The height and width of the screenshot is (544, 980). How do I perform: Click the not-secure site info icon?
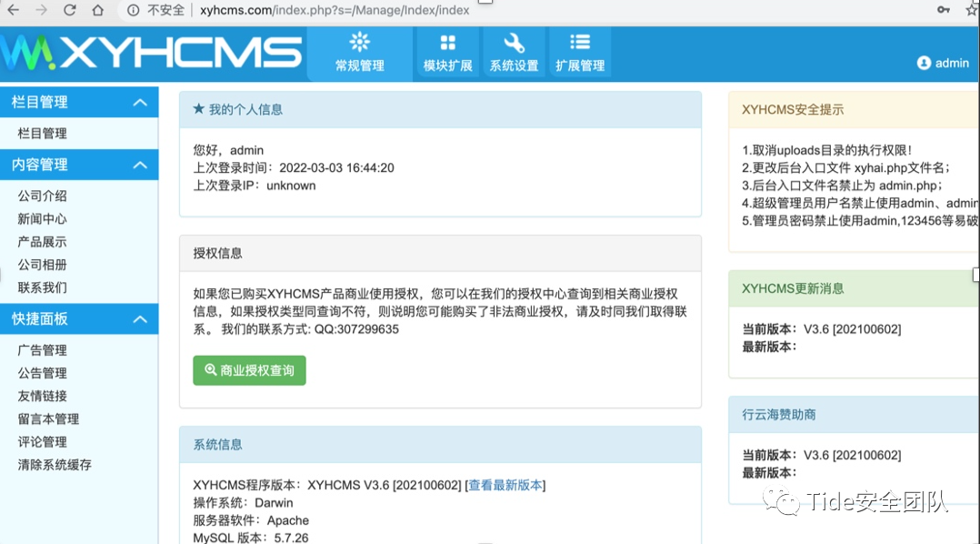click(133, 10)
